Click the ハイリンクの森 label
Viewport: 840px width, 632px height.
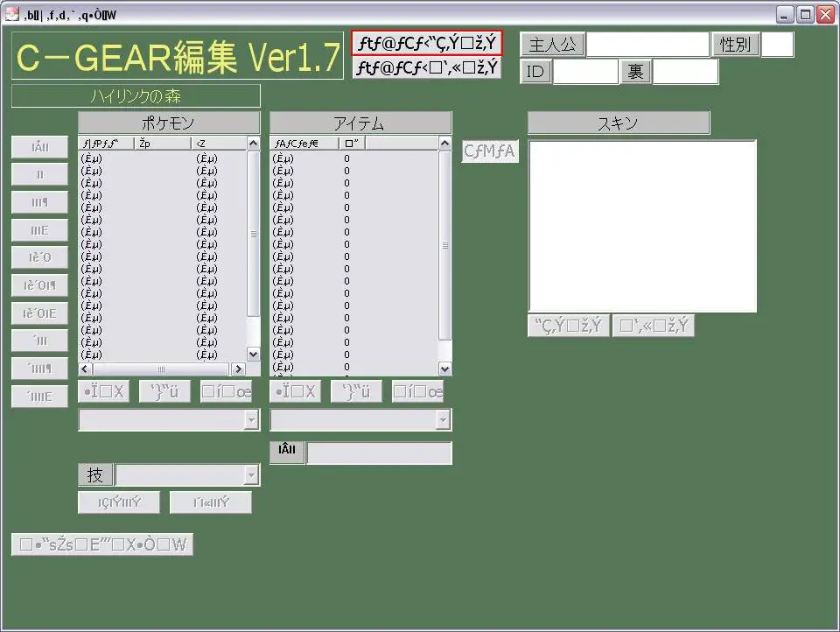(x=136, y=96)
